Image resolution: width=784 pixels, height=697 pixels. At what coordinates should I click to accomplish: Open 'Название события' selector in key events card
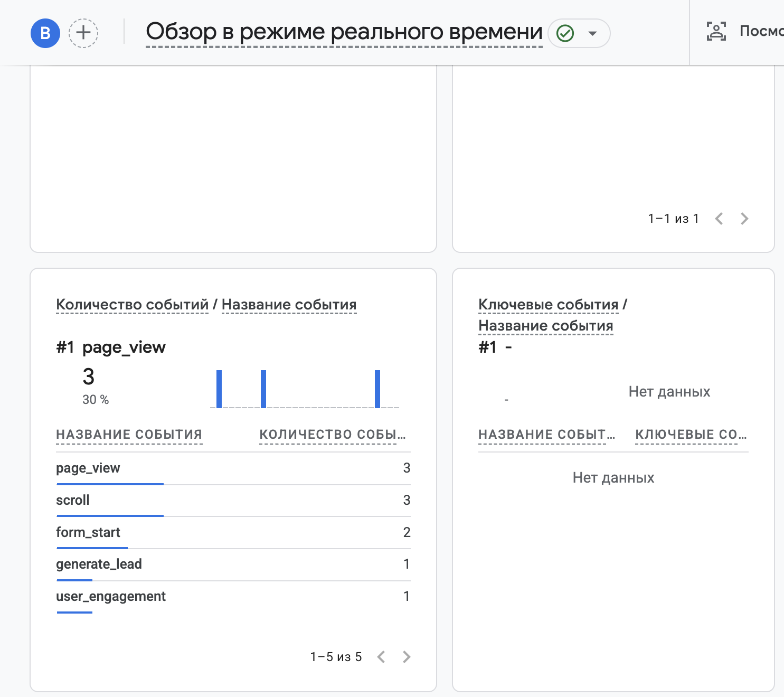tap(546, 326)
